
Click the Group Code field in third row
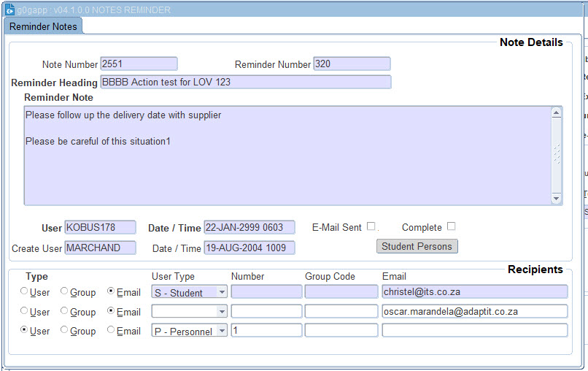tap(341, 331)
